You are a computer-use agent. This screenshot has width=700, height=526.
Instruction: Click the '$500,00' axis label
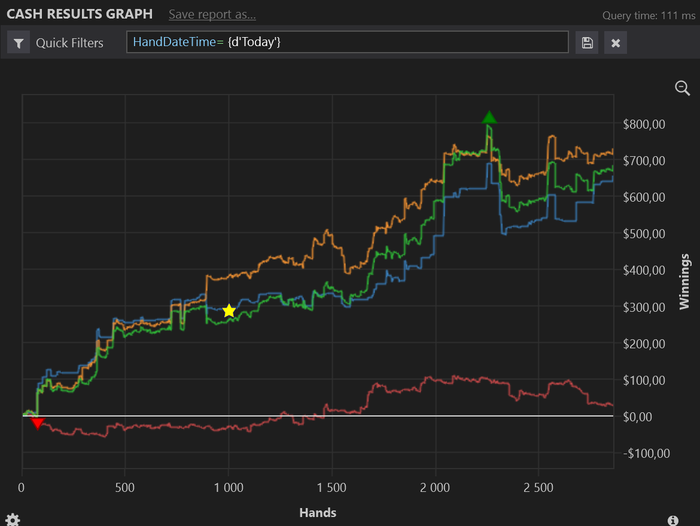(x=644, y=234)
